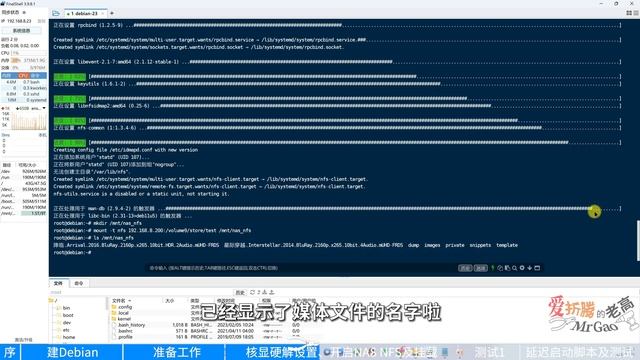Click the download icon in file toolbar
The width and height of the screenshot is (640, 360).
[x=264, y=292]
